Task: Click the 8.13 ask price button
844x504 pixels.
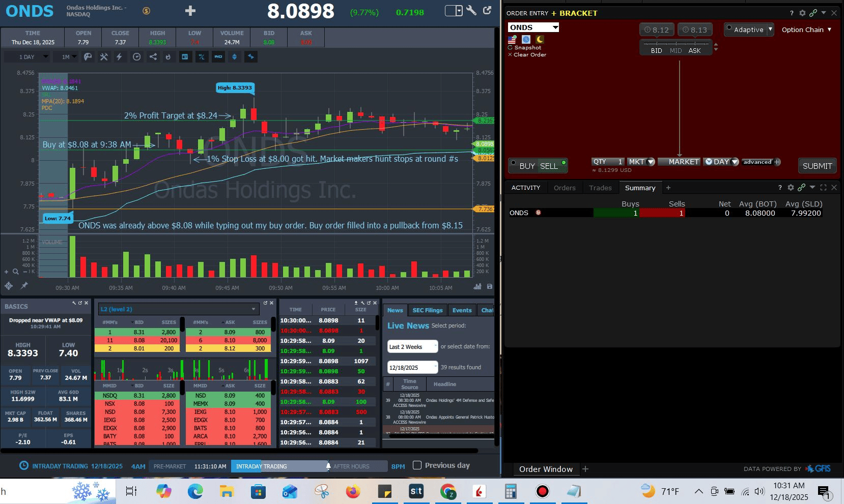Action: click(695, 30)
